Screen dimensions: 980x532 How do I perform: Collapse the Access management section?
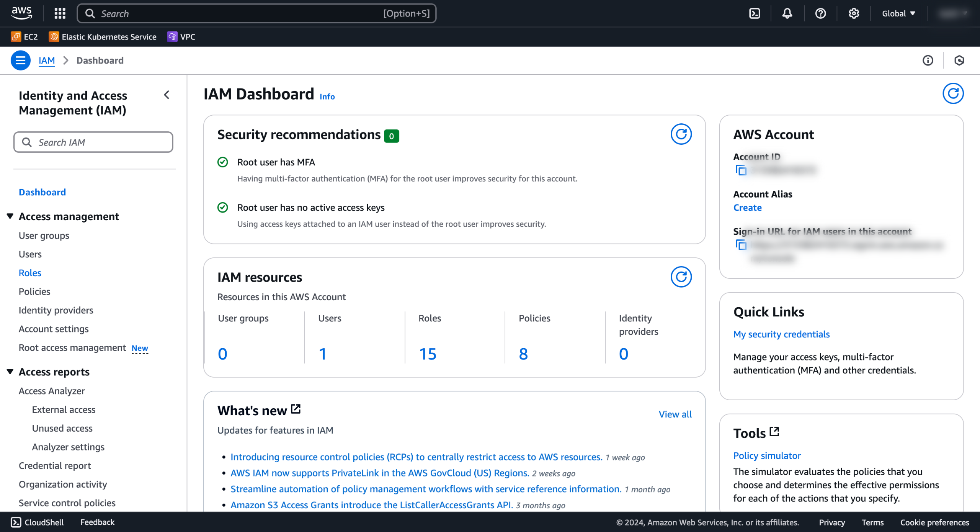(10, 216)
